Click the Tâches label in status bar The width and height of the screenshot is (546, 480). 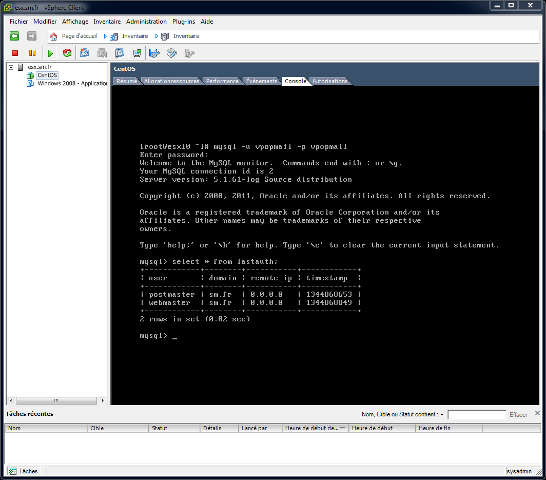point(29,471)
